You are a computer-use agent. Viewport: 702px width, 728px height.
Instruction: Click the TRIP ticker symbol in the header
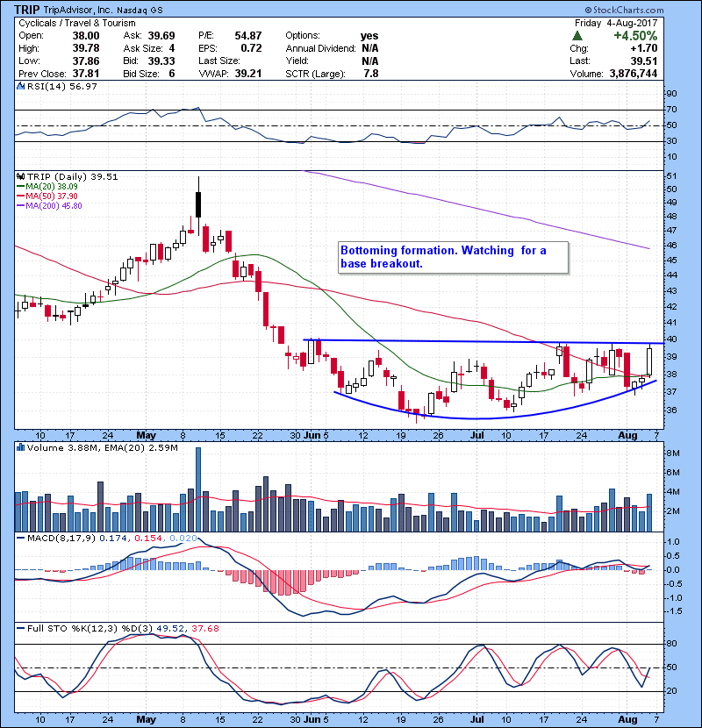point(27,10)
